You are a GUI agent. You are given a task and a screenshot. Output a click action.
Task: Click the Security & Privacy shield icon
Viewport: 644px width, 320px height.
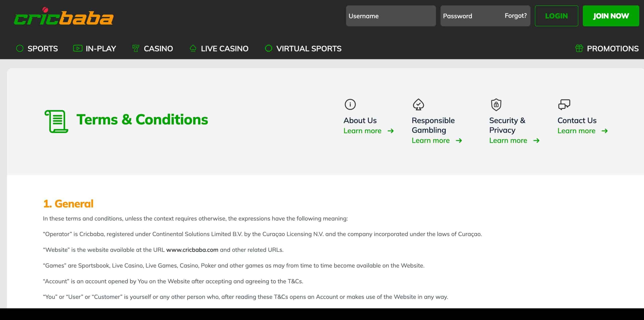496,104
